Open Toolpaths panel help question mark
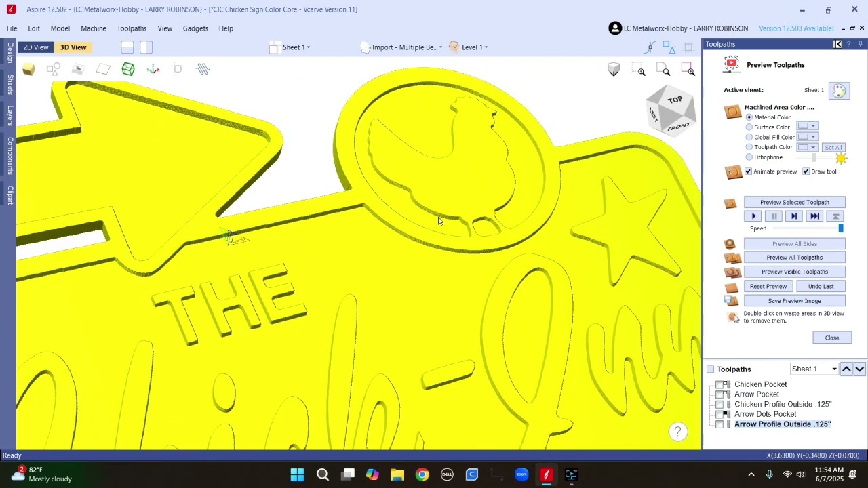The height and width of the screenshot is (488, 868). click(x=849, y=44)
